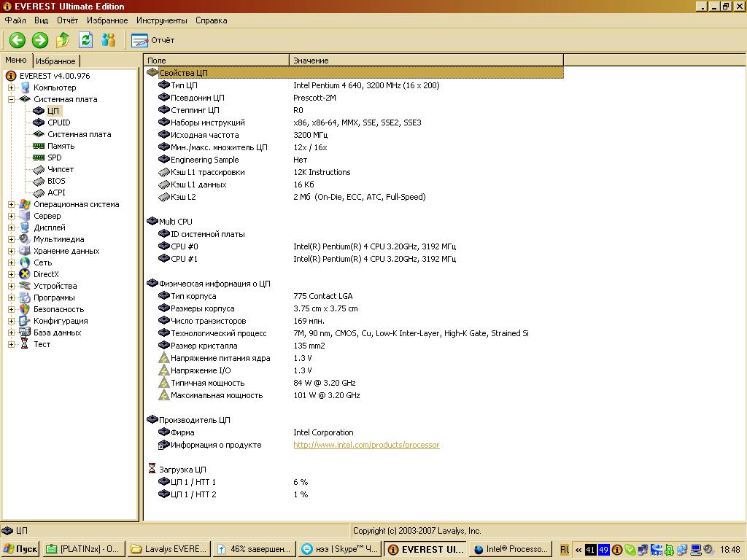Screen dimensions: 747x560
Task: Click the Информация о продукте row icon
Action: (164, 445)
